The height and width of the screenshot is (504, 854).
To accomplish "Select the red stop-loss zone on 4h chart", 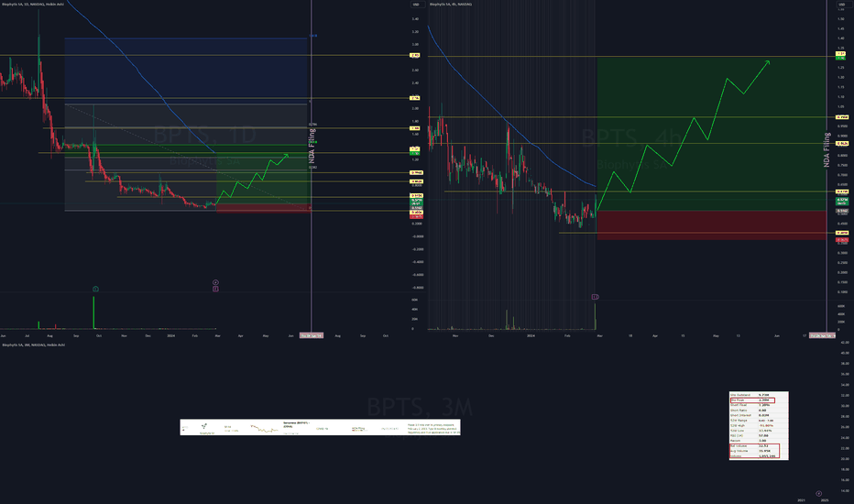I will pos(711,225).
